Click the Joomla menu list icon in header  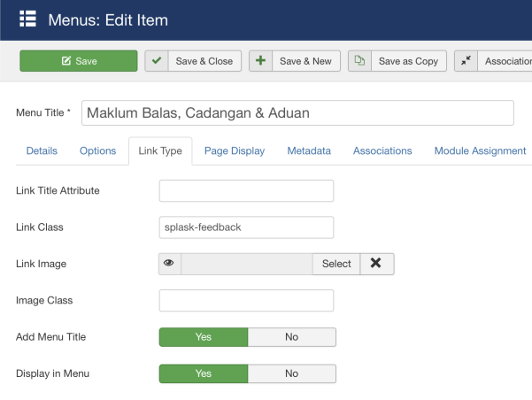click(x=27, y=19)
